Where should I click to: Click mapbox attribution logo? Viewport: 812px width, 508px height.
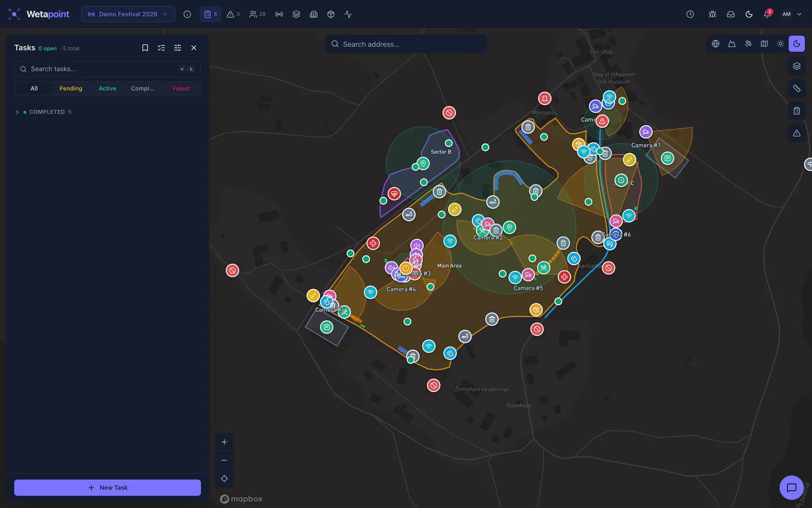point(241,499)
